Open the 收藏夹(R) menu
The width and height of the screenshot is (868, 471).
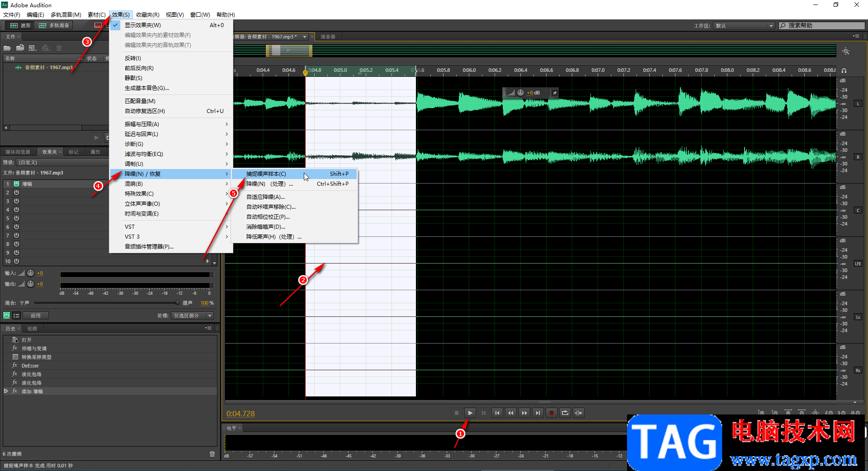[148, 14]
